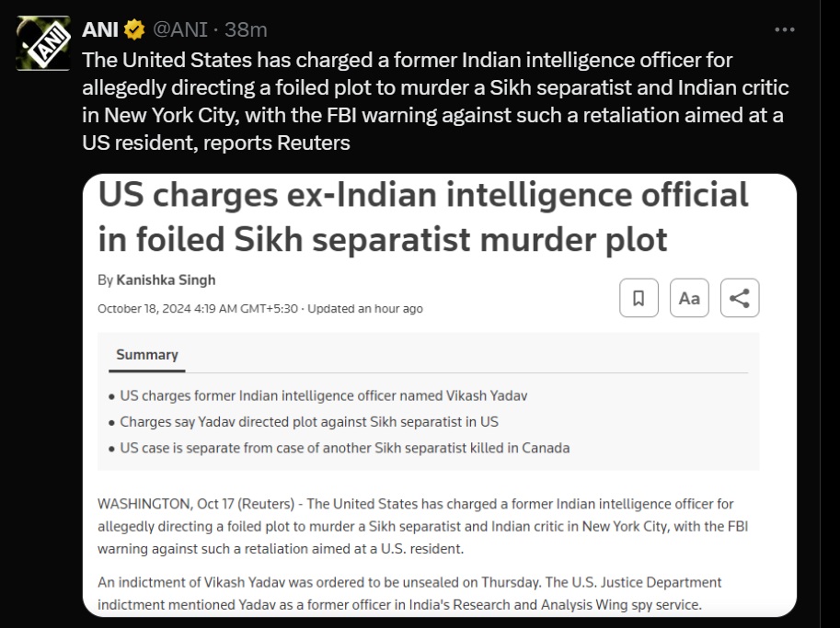Click the bullet naming Vikash Yadav
This screenshot has height=628, width=840.
324,395
